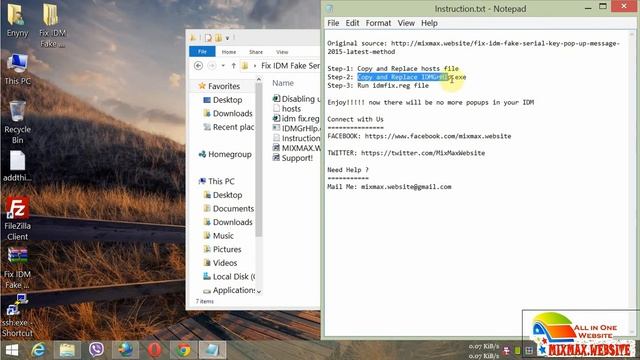Viewport: 640px width, 360px height.
Task: Click the Back arrow in Explorer window
Action: (x=198, y=66)
